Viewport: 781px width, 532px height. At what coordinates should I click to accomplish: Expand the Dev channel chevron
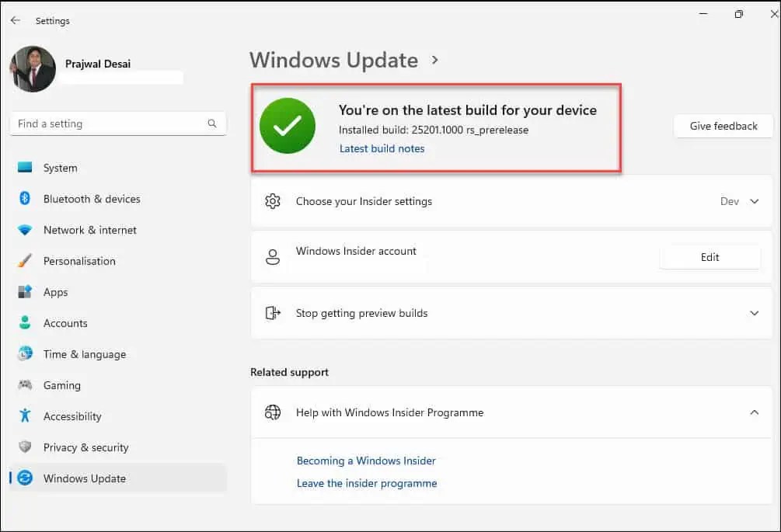coord(755,202)
